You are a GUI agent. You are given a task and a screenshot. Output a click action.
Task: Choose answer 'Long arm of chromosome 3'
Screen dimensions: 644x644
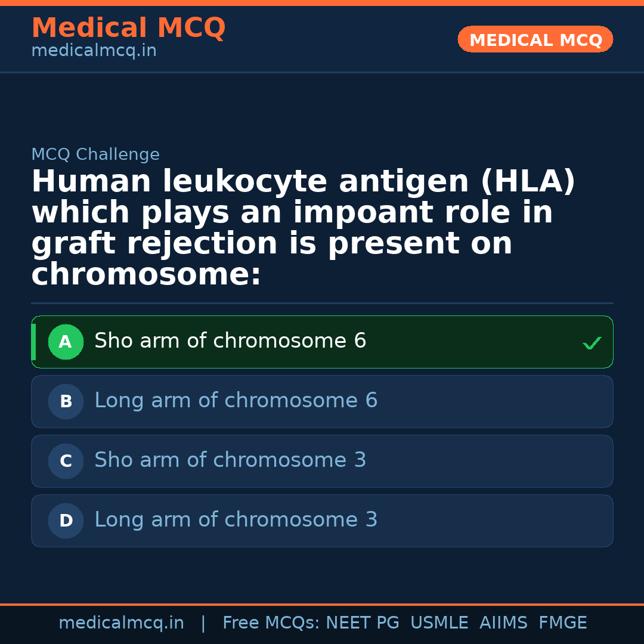pyautogui.click(x=236, y=520)
